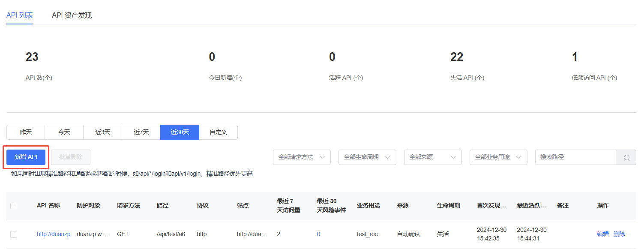The width and height of the screenshot is (644, 249).
Task: Open the 全部业务用途 dropdown
Action: tap(498, 157)
